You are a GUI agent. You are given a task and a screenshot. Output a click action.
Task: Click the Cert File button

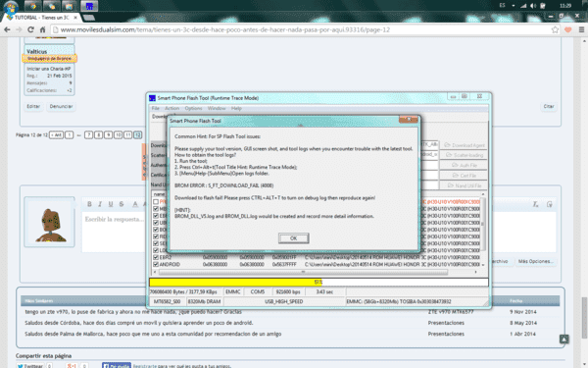pos(465,176)
